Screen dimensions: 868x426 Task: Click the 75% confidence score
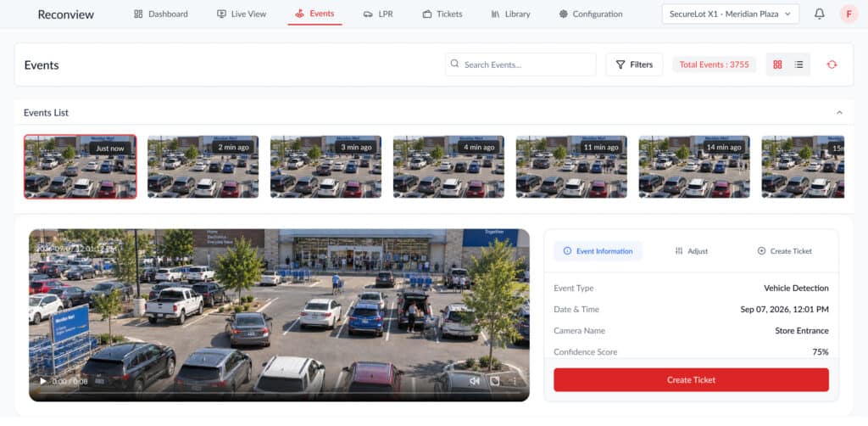click(821, 352)
